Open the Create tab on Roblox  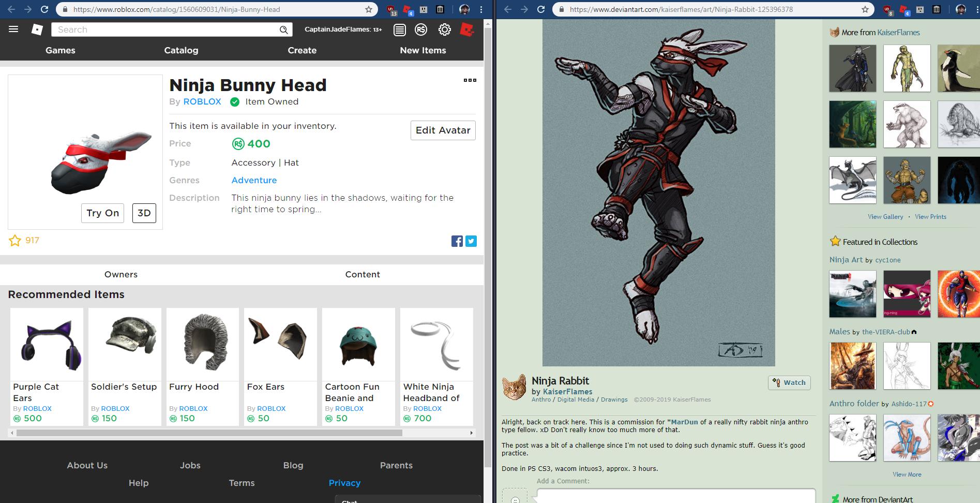click(302, 50)
